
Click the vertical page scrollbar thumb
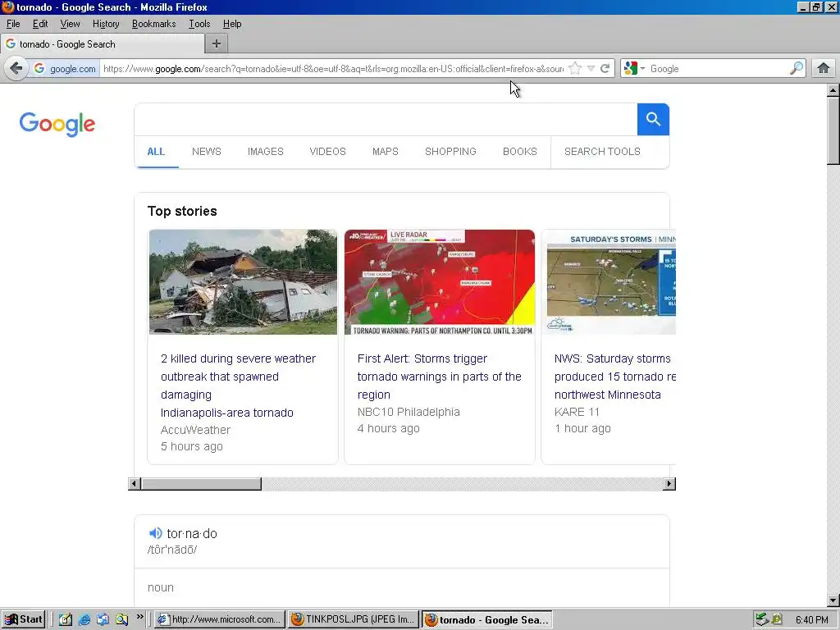click(x=833, y=130)
